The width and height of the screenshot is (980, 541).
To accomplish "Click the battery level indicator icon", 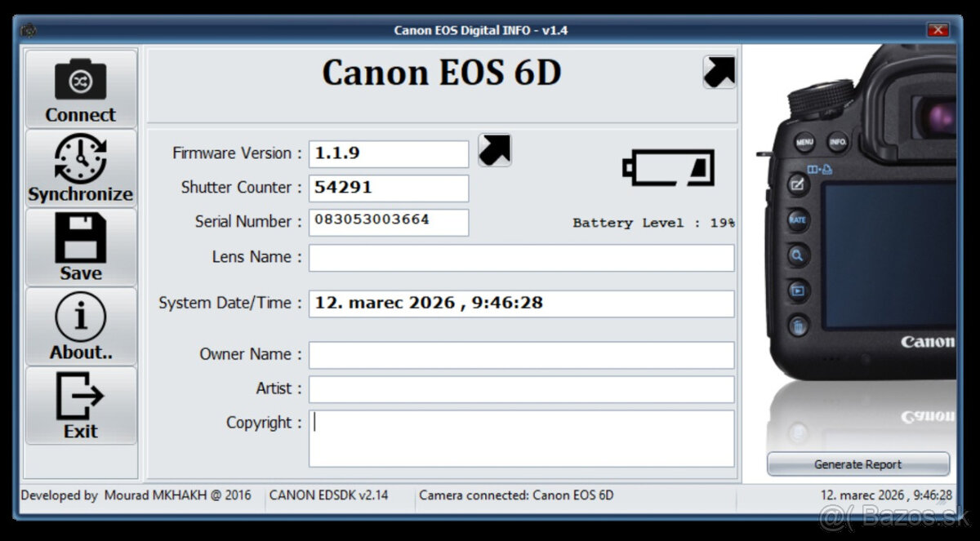I will coord(668,166).
